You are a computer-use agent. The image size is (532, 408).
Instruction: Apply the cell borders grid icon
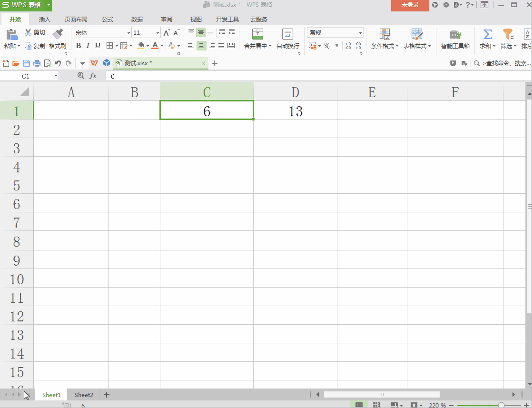(x=109, y=46)
